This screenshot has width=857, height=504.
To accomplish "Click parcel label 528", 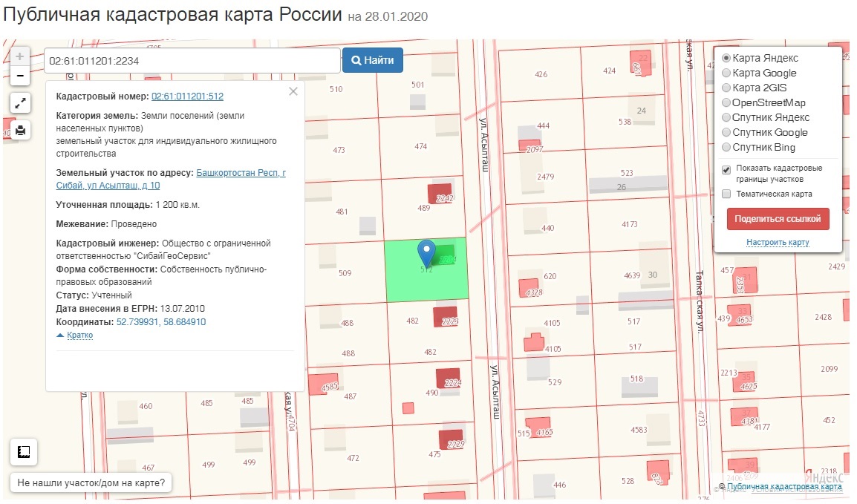I will [628, 481].
